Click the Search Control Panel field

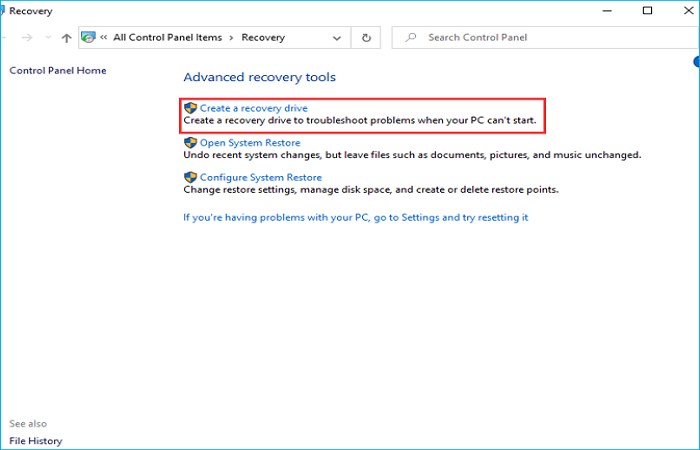click(545, 38)
